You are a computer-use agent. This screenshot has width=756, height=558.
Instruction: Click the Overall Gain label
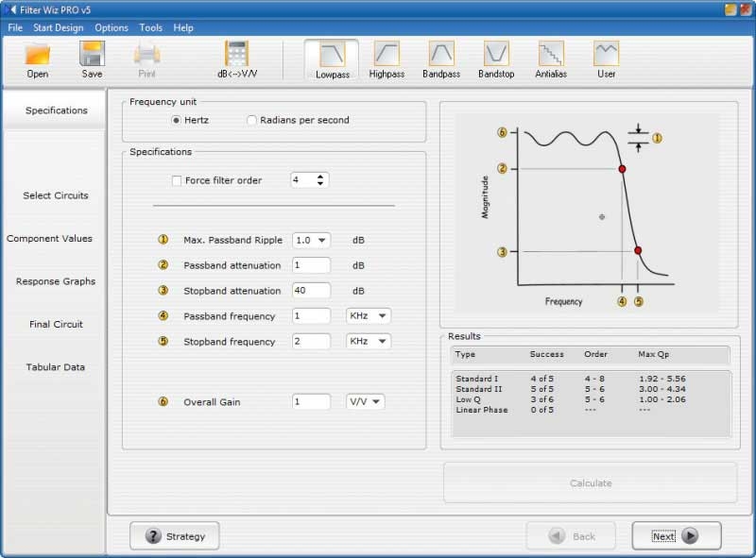212,402
